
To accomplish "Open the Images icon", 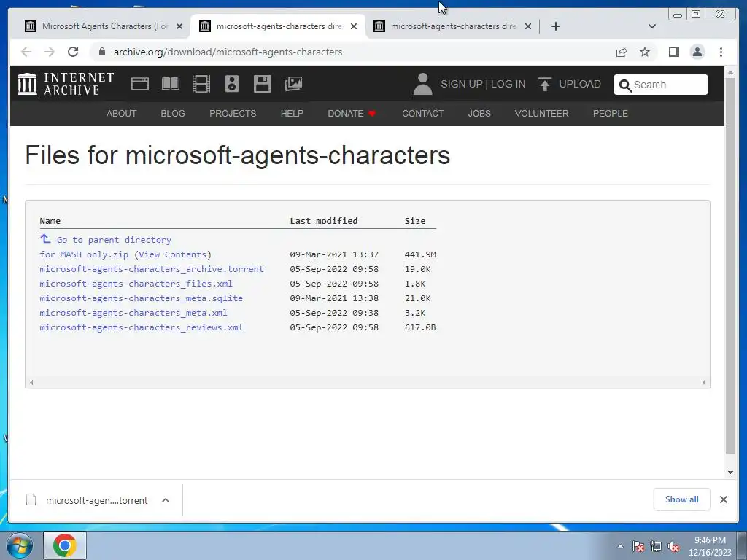I will pos(293,84).
